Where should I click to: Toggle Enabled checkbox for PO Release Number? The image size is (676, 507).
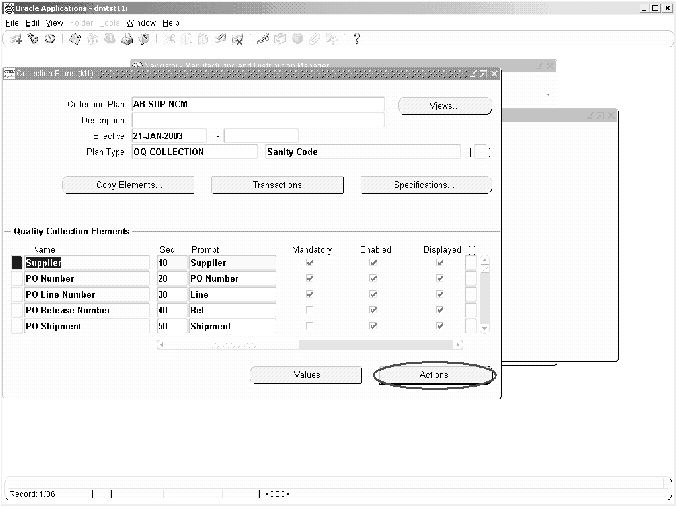point(373,310)
